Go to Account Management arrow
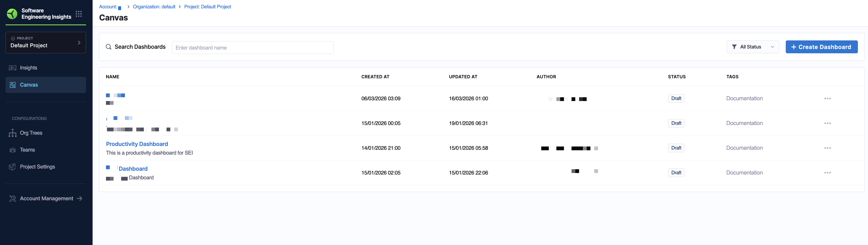Image resolution: width=868 pixels, height=245 pixels. pyautogui.click(x=79, y=199)
